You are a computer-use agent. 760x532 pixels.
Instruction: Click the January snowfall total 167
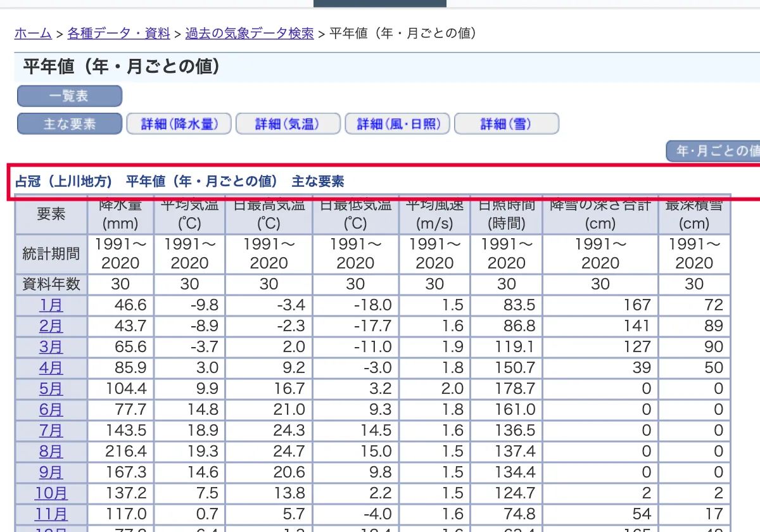tap(636, 305)
